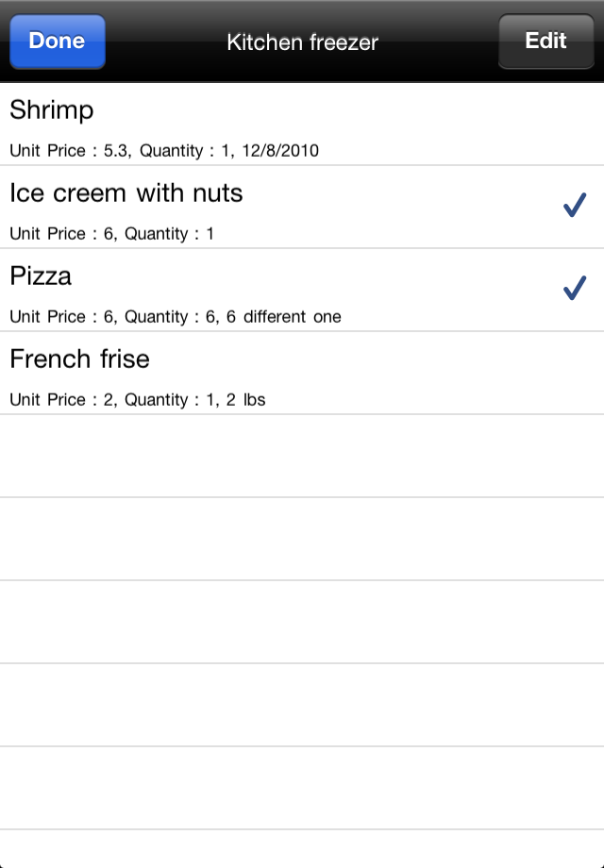The image size is (604, 868).
Task: Click the '6 different one' note on Pizza
Action: [283, 317]
